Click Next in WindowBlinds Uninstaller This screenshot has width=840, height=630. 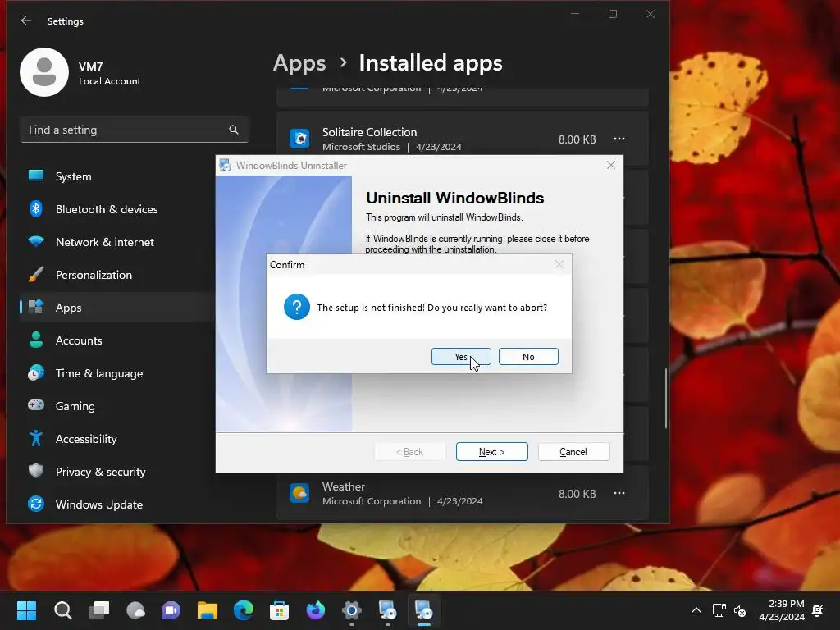click(x=492, y=452)
